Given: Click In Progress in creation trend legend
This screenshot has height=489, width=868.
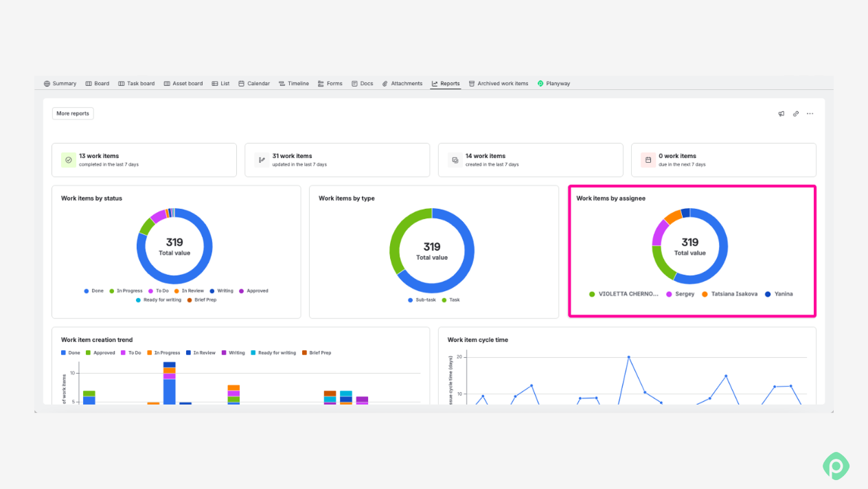Looking at the screenshot, I should coord(163,353).
